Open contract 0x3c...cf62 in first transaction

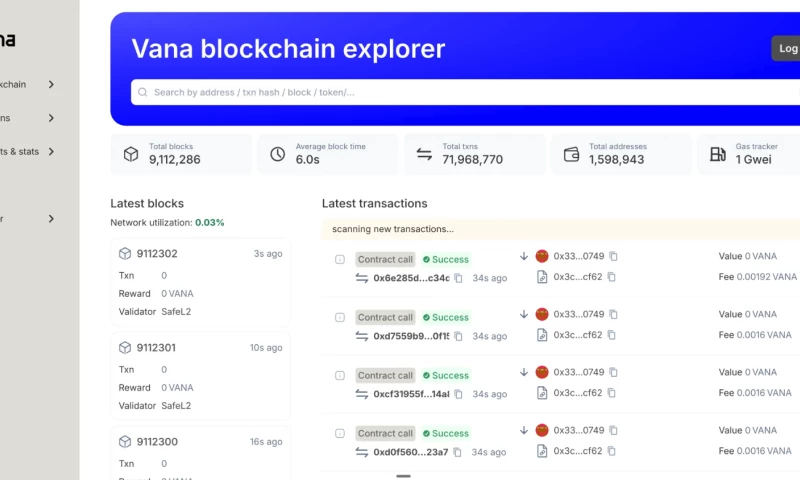[x=578, y=277]
